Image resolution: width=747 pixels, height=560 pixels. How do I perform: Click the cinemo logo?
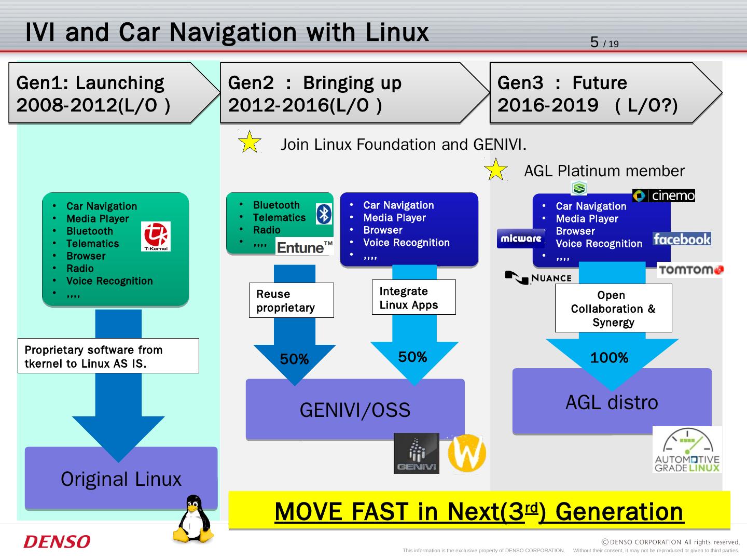click(x=663, y=195)
